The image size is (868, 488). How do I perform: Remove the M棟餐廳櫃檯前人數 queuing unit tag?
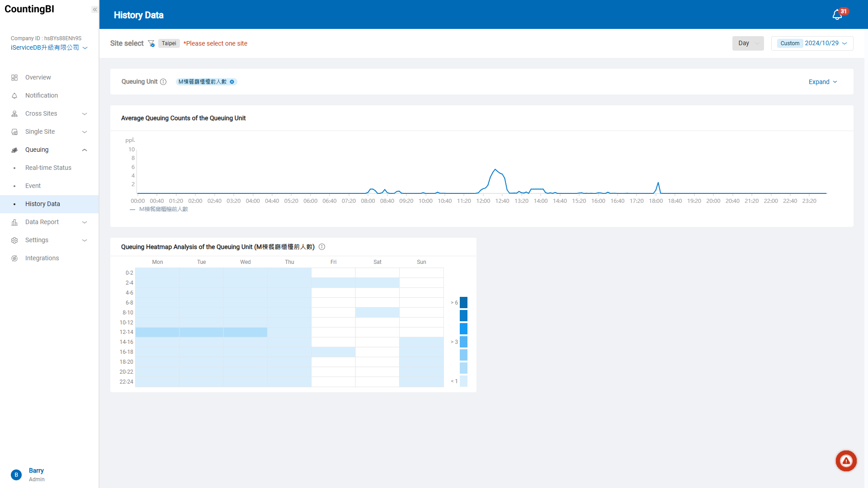232,82
